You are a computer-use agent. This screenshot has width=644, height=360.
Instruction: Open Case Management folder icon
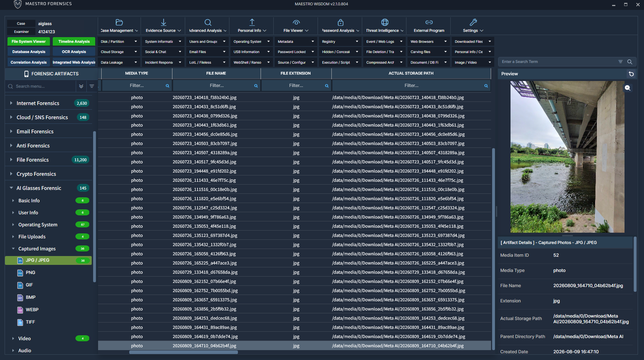click(x=119, y=23)
